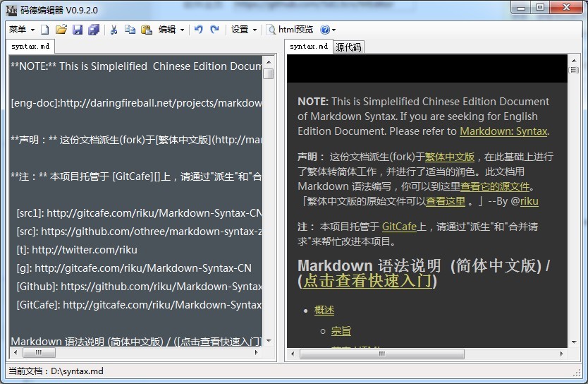The image size is (588, 384).
Task: Follow the 繁体中文版 link
Action: [450, 157]
